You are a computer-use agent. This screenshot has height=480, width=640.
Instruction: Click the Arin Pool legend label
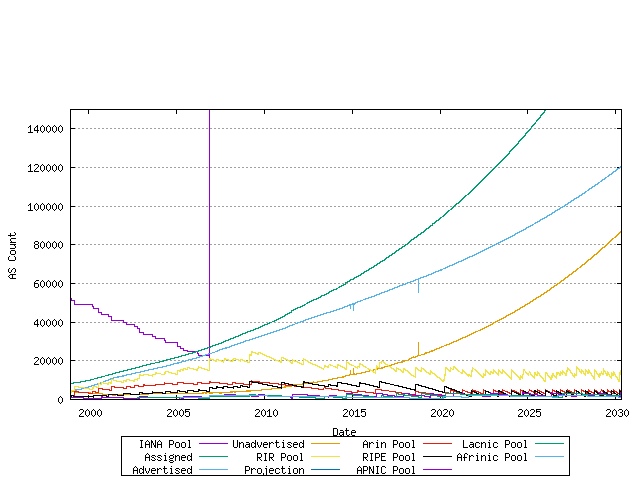point(389,444)
